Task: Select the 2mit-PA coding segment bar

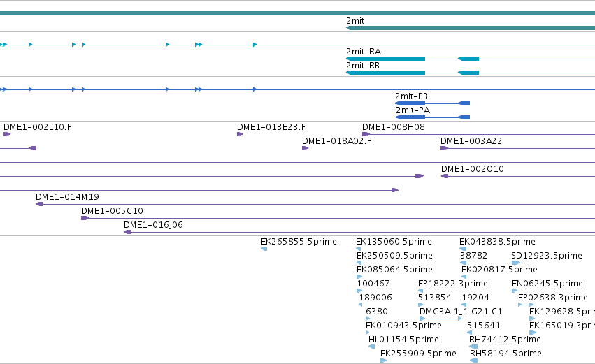Action: (410, 117)
